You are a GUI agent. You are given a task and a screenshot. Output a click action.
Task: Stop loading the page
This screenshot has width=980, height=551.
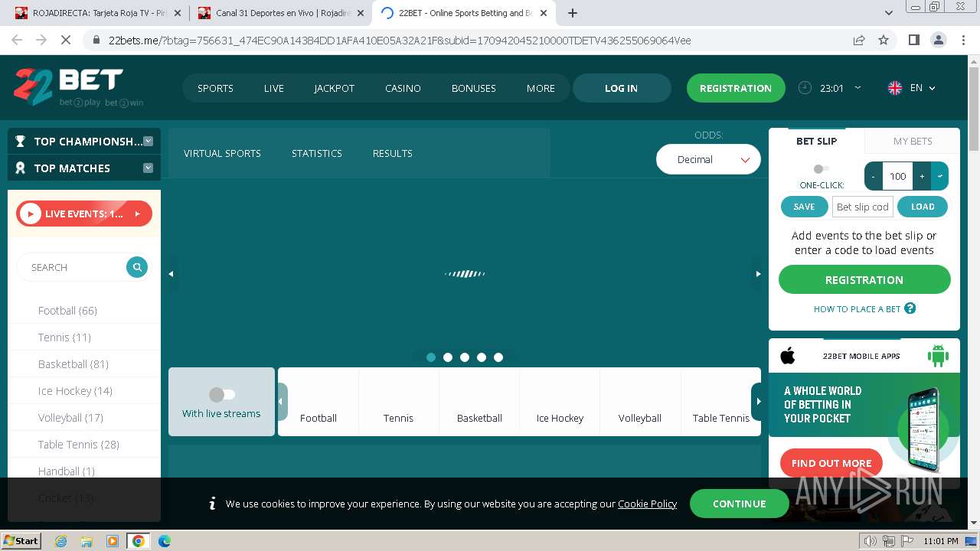[66, 41]
